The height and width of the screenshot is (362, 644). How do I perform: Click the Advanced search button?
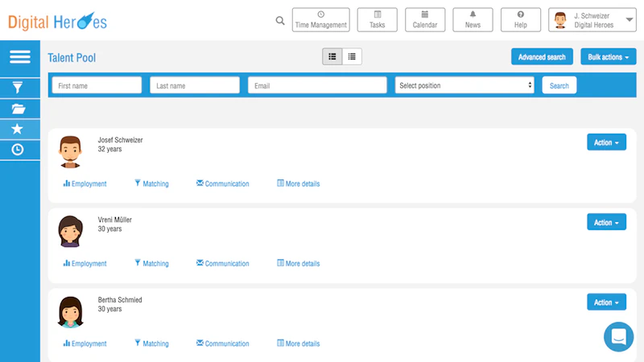click(542, 56)
